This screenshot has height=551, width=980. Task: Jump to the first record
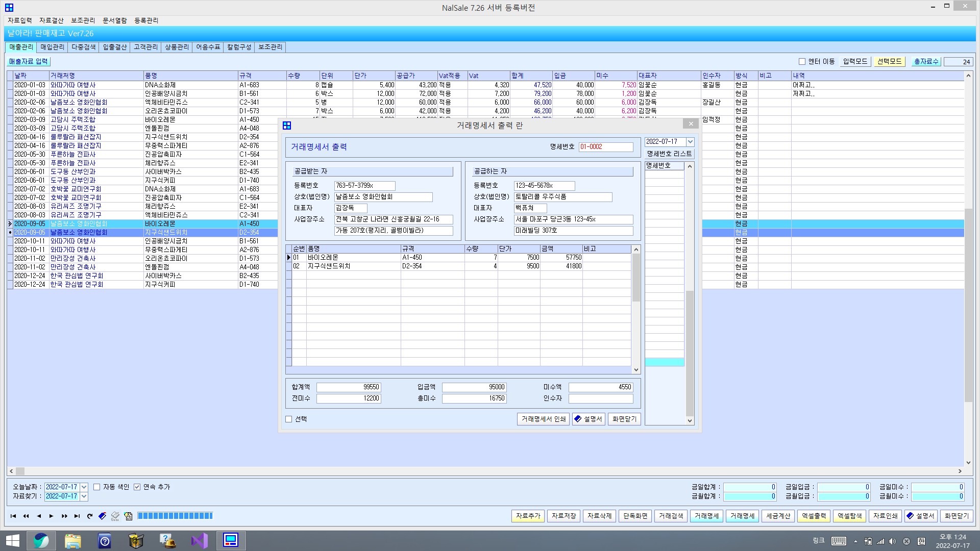[13, 516]
